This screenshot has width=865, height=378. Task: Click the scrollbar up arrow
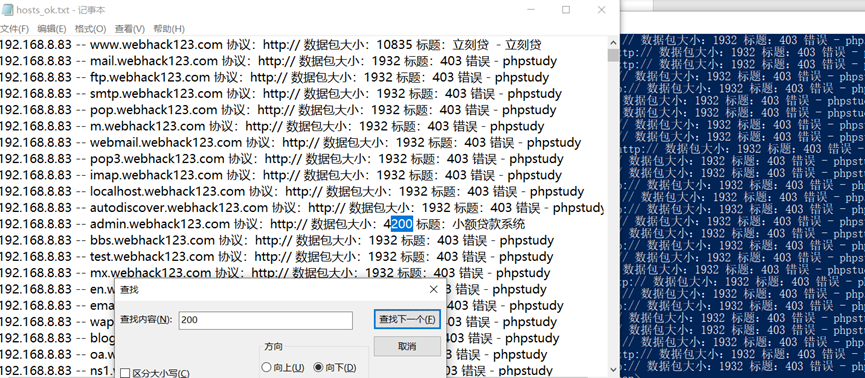(x=612, y=42)
